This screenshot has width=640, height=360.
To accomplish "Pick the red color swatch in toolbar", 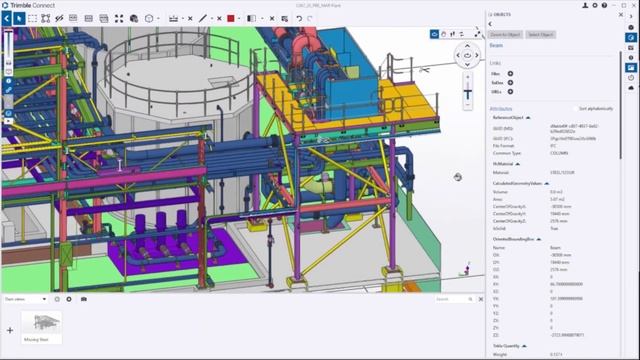I will pyautogui.click(x=231, y=18).
